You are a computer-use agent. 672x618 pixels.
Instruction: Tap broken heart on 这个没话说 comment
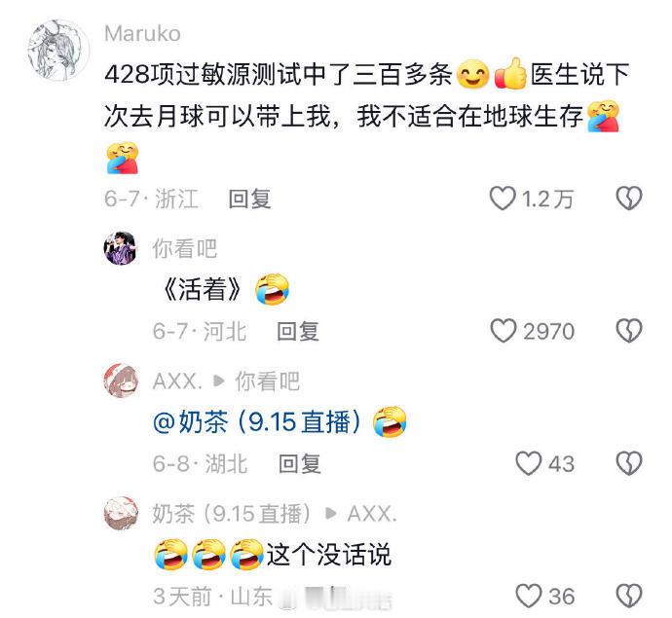click(629, 596)
